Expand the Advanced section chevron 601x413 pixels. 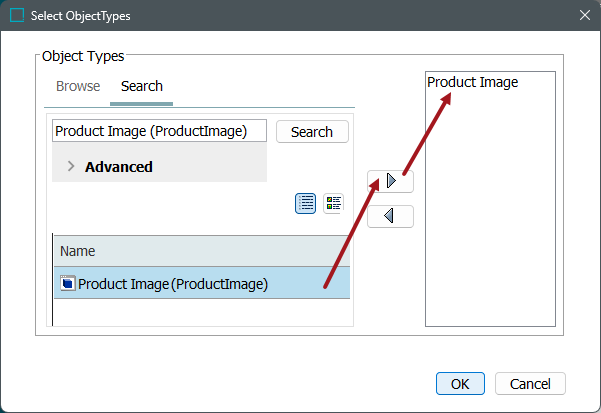pyautogui.click(x=70, y=167)
